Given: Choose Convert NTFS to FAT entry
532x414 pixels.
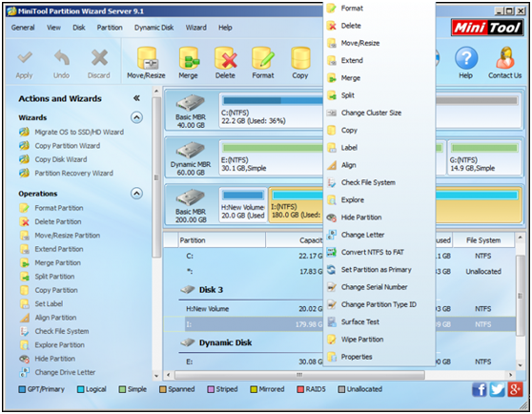Looking at the screenshot, I should click(x=379, y=252).
